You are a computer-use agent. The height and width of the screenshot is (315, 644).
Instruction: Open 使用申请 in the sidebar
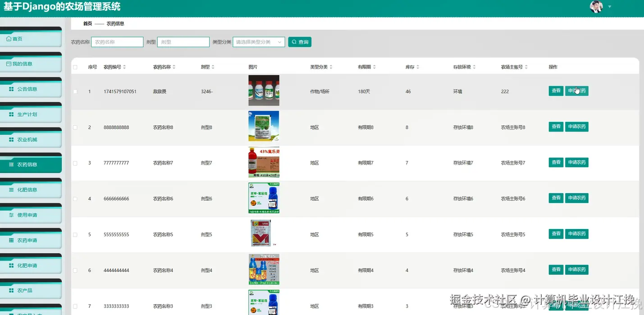click(x=31, y=215)
